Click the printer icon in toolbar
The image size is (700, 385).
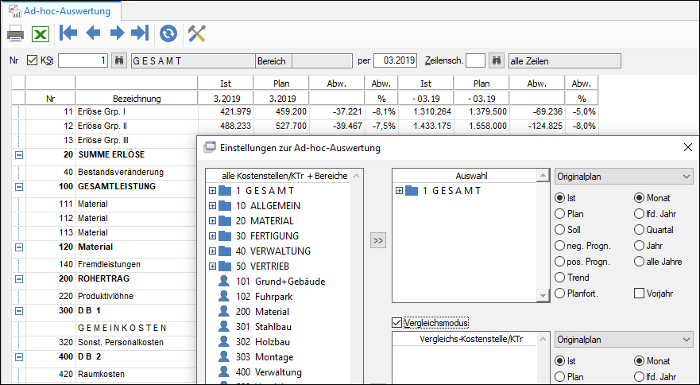(16, 33)
